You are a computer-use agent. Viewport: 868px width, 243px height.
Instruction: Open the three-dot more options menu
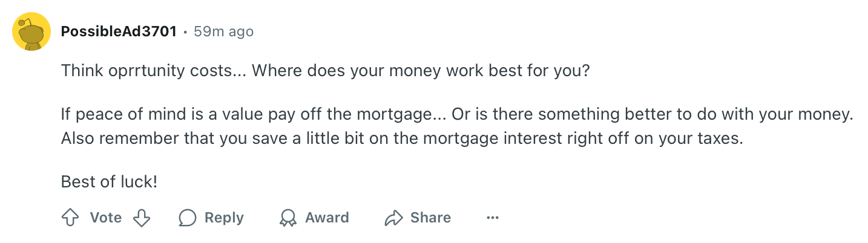(x=493, y=218)
